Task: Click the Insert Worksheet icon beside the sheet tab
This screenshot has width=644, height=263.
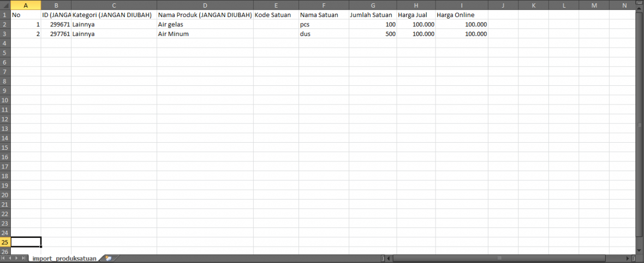Action: (x=108, y=258)
